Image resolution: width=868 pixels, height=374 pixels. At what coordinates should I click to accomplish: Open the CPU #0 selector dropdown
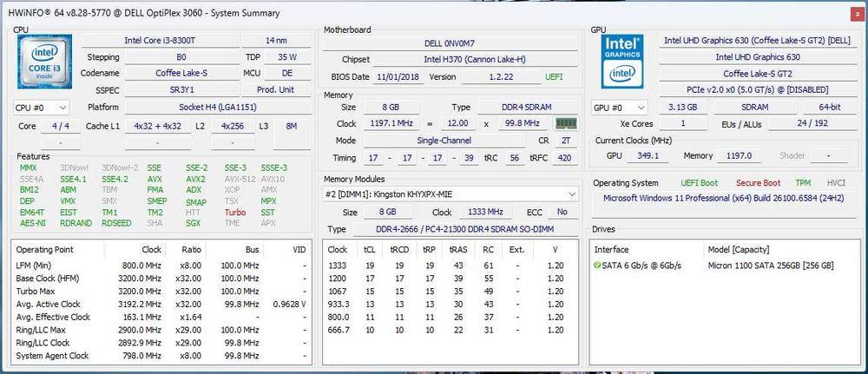pyautogui.click(x=41, y=108)
